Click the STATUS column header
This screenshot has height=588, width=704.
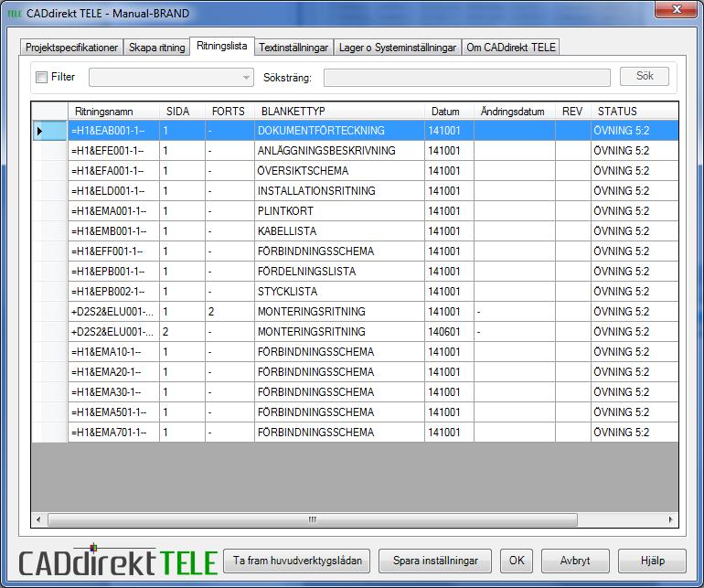point(635,112)
